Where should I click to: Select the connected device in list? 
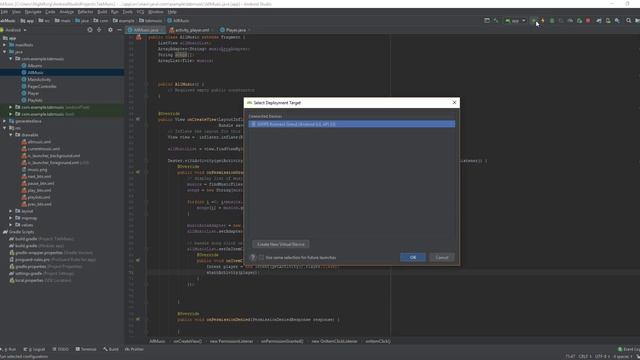pos(352,124)
